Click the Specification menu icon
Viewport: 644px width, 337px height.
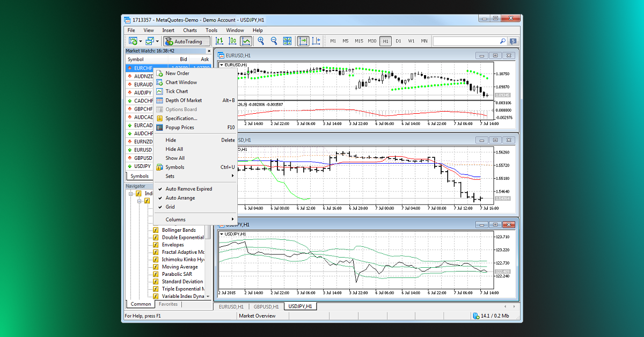[159, 119]
